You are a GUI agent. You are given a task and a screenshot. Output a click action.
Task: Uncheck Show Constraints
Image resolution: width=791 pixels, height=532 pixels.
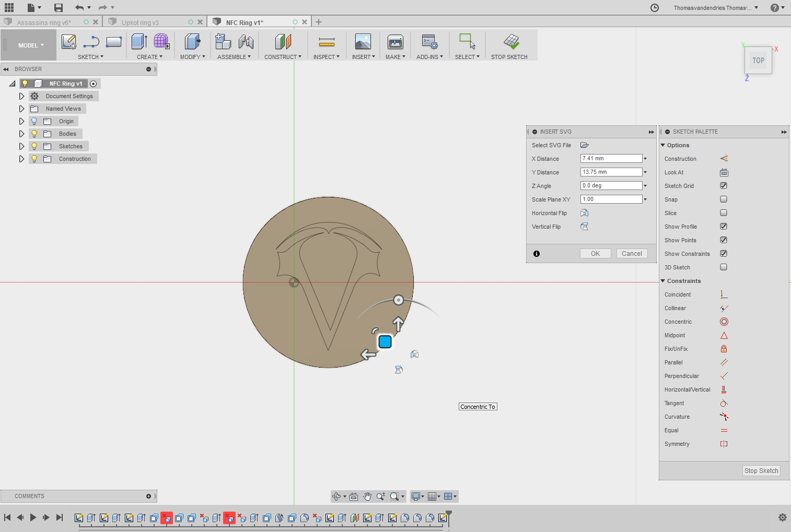coord(724,253)
